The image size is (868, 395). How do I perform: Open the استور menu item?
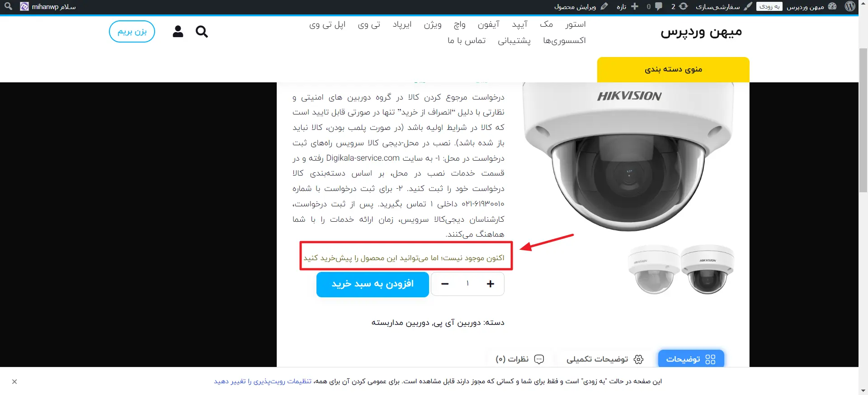click(x=576, y=24)
